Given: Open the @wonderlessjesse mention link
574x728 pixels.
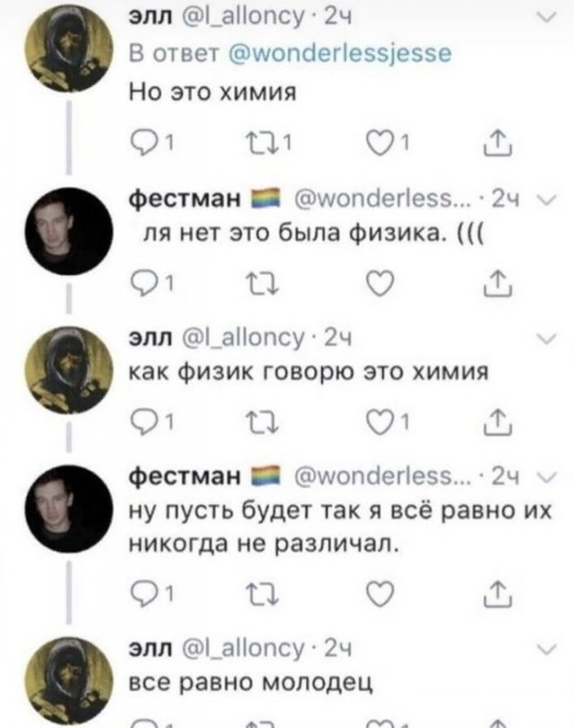Looking at the screenshot, I should click(341, 54).
